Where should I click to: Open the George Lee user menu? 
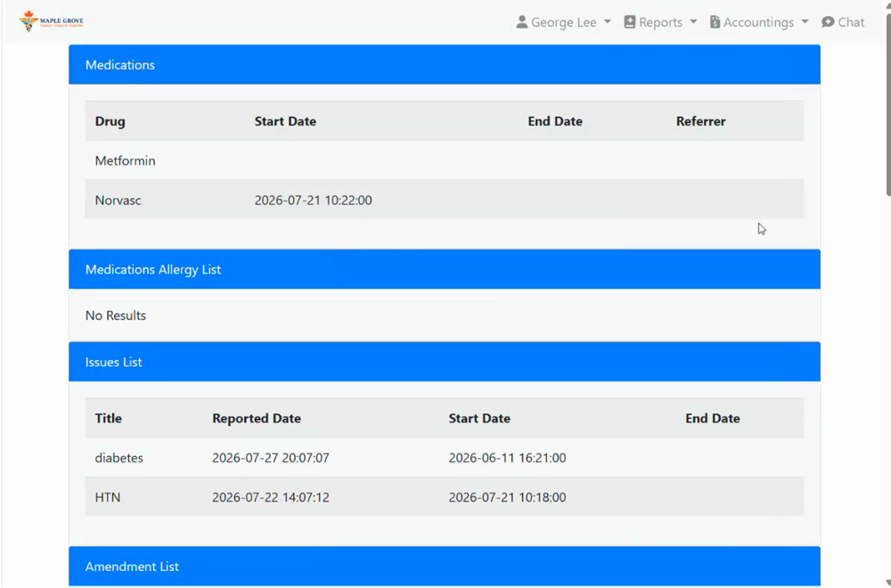(x=564, y=22)
